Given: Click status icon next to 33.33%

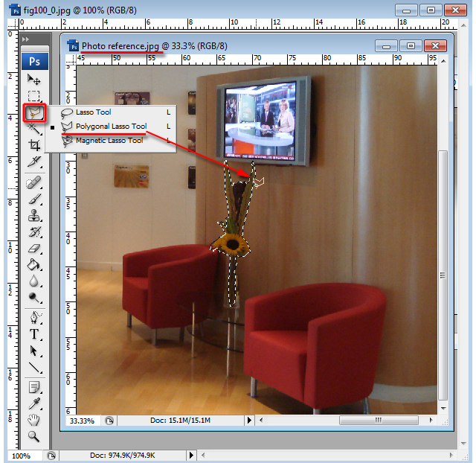Looking at the screenshot, I should pyautogui.click(x=109, y=421).
